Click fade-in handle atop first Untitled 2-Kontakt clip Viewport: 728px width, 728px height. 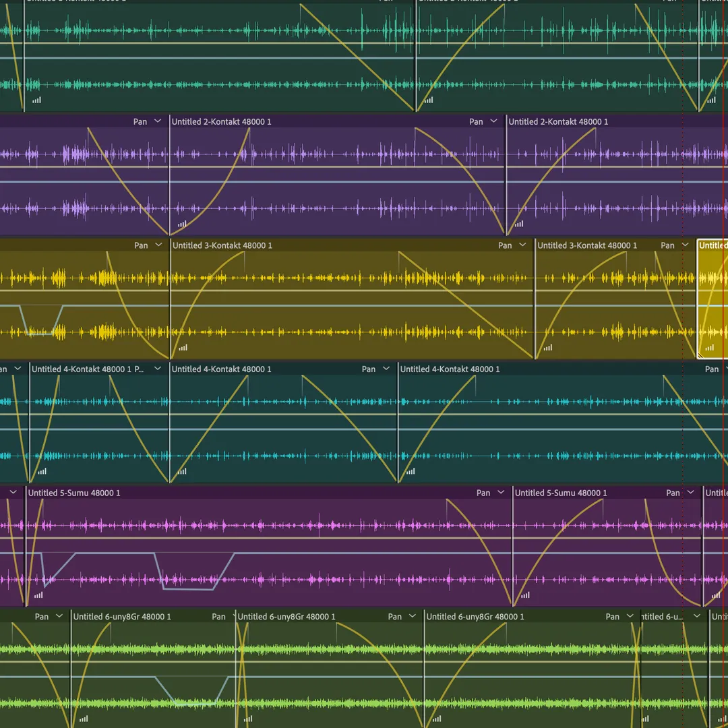(249, 128)
